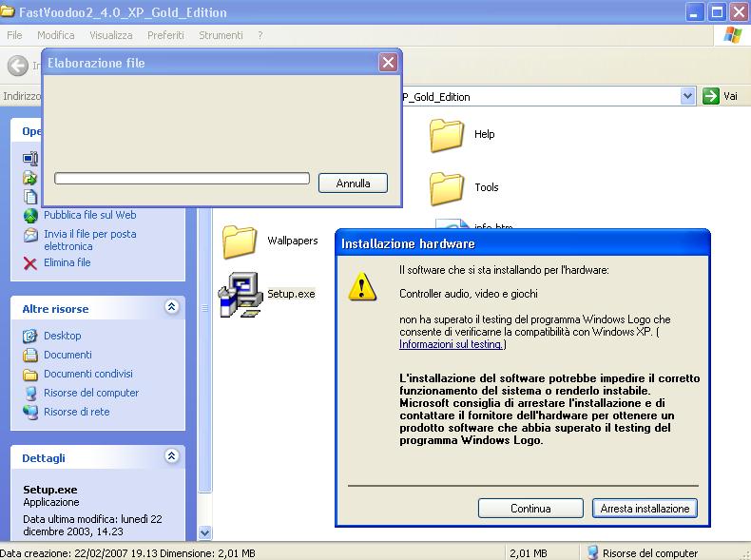Open the ? help menu
The image size is (751, 560).
click(x=260, y=35)
